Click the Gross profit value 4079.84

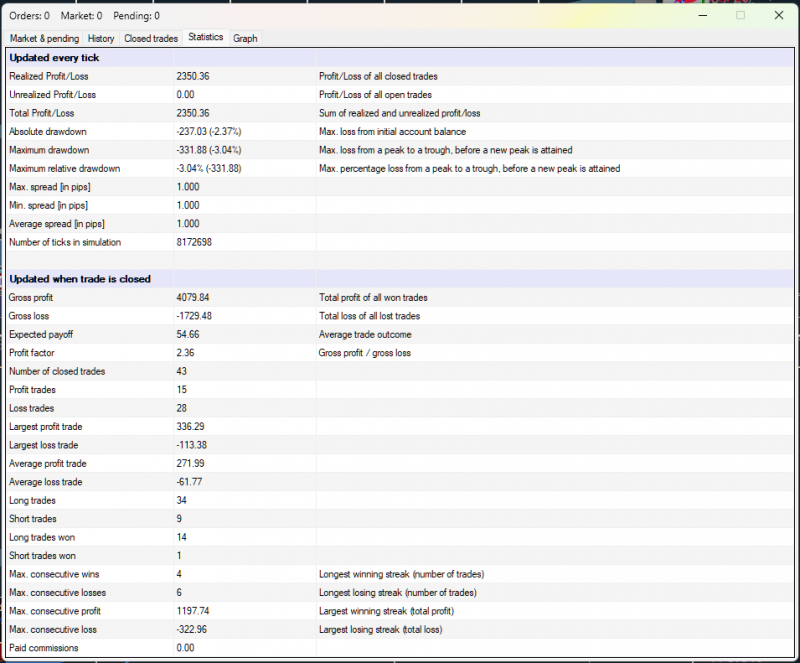click(x=193, y=297)
